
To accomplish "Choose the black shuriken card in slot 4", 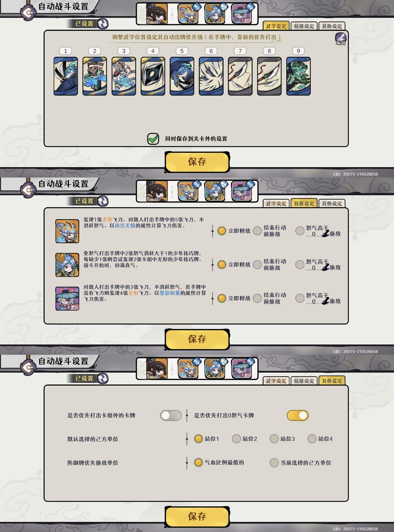I will click(153, 76).
